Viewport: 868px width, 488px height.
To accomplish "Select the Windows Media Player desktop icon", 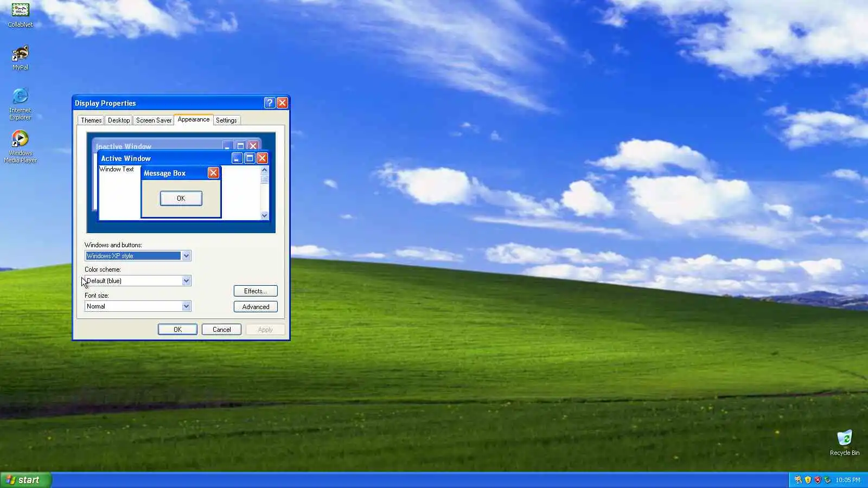I will 20,146.
